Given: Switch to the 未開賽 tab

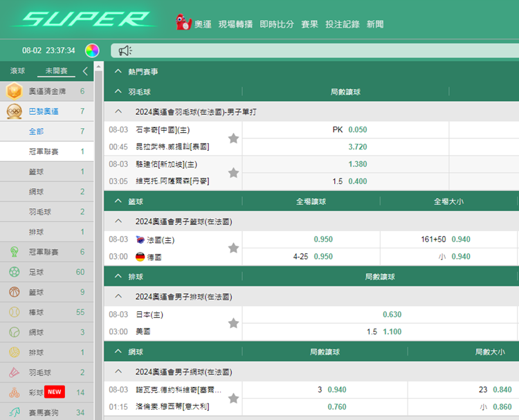Looking at the screenshot, I should tap(56, 71).
